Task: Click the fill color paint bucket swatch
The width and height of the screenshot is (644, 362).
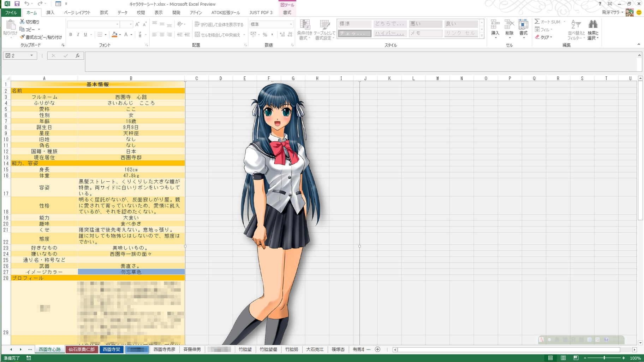Action: pyautogui.click(x=114, y=35)
